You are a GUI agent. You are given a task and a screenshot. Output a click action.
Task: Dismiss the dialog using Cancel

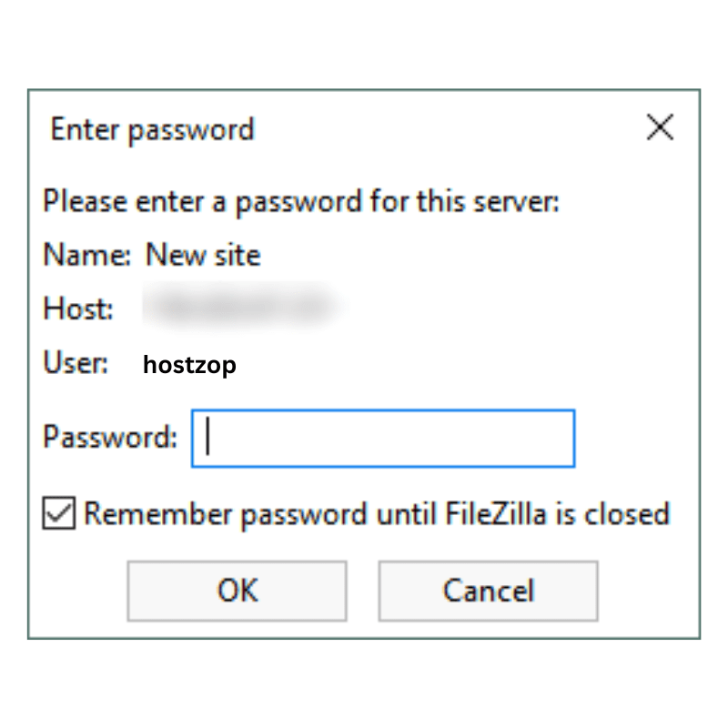point(488,591)
